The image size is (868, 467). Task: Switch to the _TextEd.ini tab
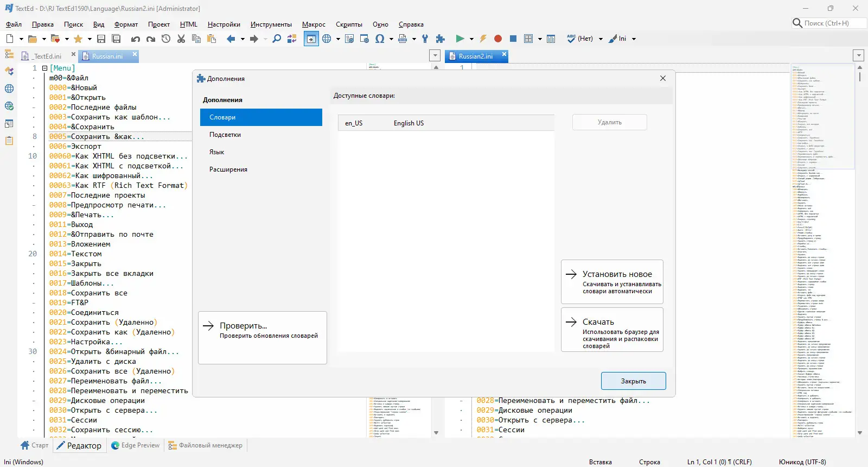47,56
